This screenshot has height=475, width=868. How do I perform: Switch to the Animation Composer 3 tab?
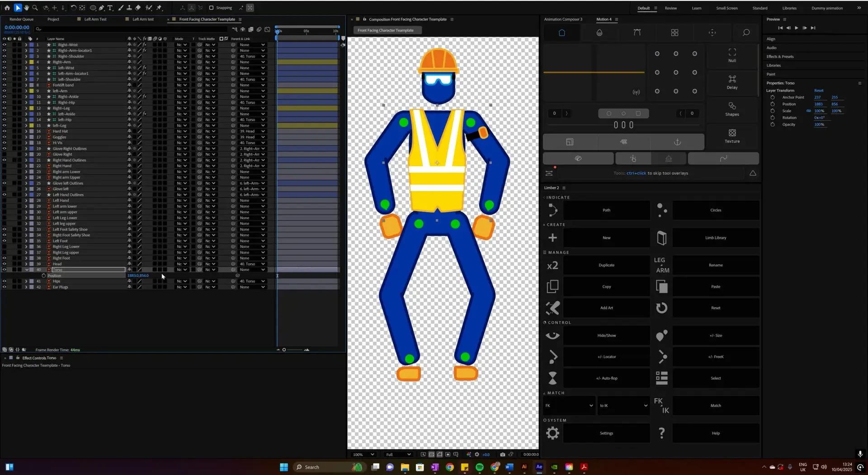(x=563, y=19)
